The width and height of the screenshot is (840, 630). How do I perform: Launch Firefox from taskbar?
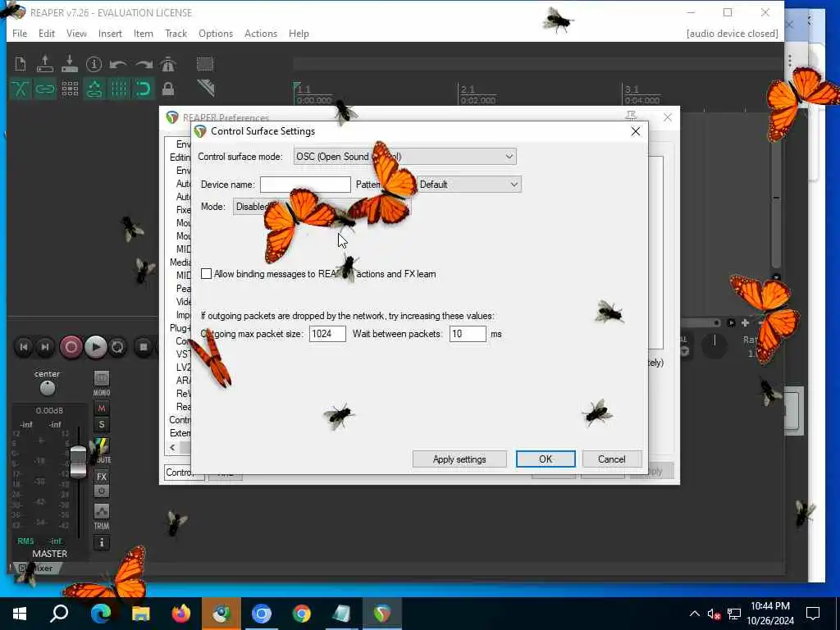click(181, 614)
